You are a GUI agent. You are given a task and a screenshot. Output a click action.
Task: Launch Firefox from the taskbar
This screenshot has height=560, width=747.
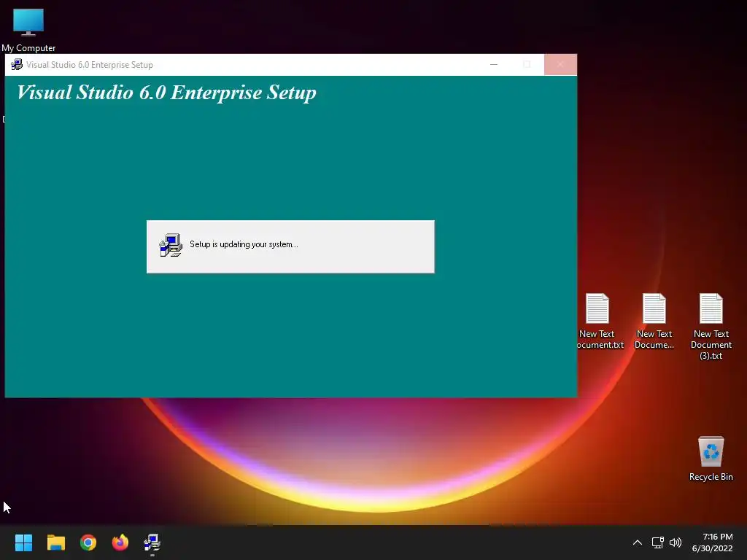(x=120, y=542)
